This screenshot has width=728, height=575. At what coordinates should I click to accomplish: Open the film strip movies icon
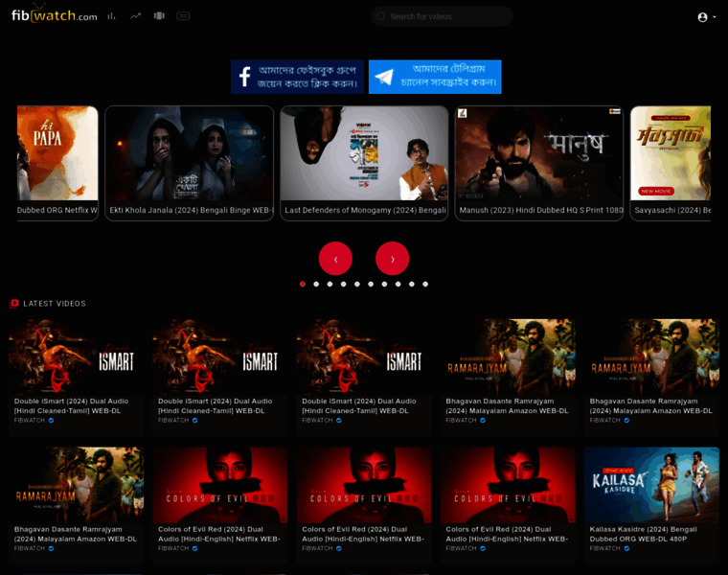[x=159, y=16]
